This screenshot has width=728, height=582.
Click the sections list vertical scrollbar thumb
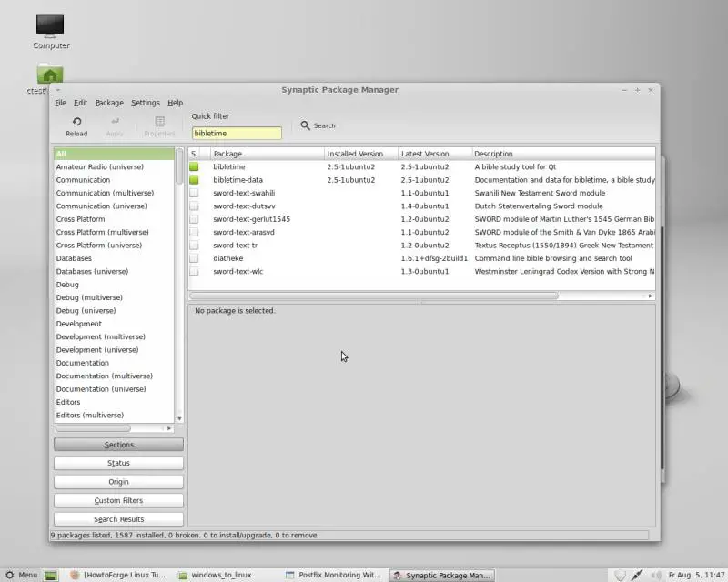(x=179, y=166)
